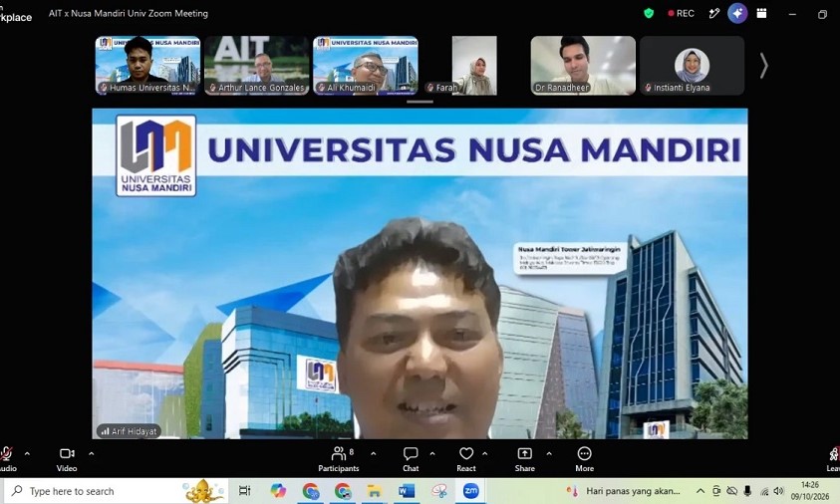The height and width of the screenshot is (504, 840).
Task: Select Farah video thumbnail
Action: pyautogui.click(x=474, y=66)
